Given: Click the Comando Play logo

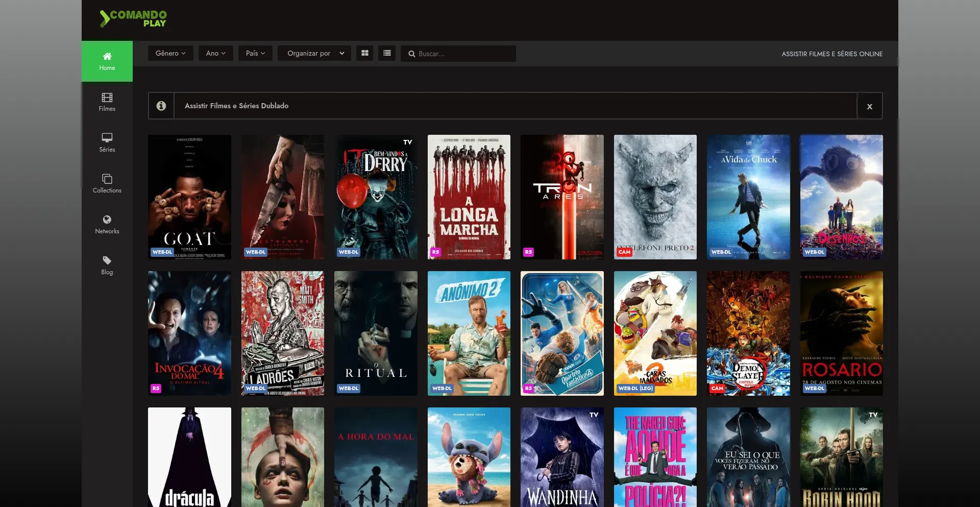Looking at the screenshot, I should coord(133,19).
